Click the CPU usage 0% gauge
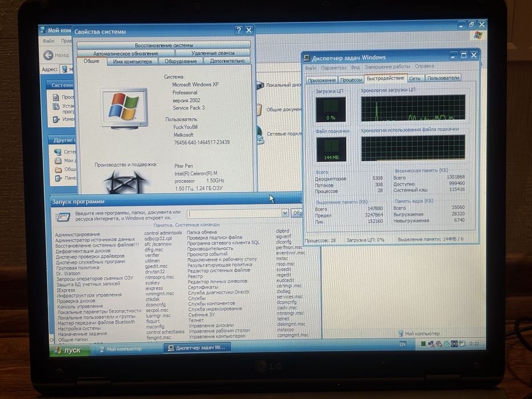Viewport: 532px width, 399px height. pos(331,109)
